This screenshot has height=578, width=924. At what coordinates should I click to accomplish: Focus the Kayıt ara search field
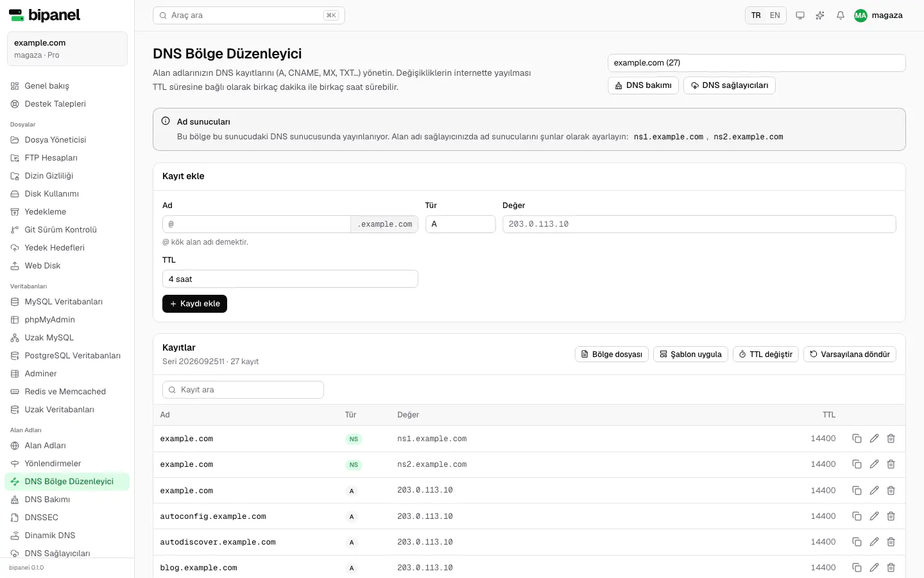(243, 390)
